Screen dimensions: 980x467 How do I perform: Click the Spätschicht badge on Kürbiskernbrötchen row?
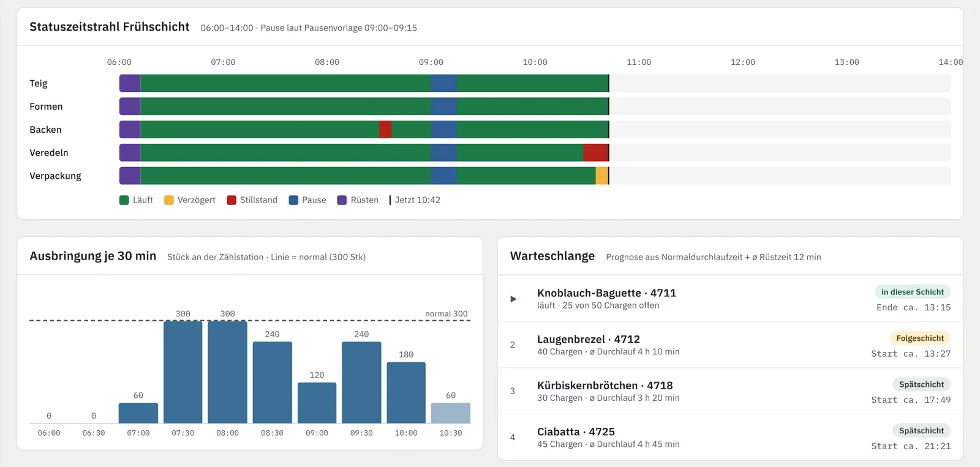(x=921, y=384)
